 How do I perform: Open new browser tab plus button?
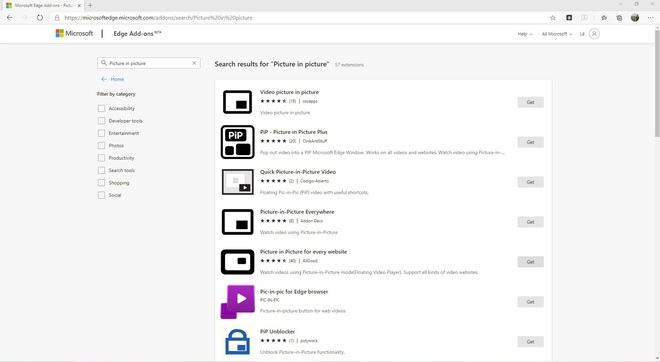tap(90, 5)
